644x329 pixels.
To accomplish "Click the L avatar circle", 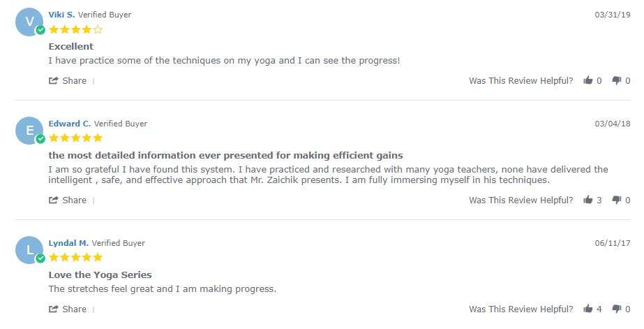I will pyautogui.click(x=29, y=250).
